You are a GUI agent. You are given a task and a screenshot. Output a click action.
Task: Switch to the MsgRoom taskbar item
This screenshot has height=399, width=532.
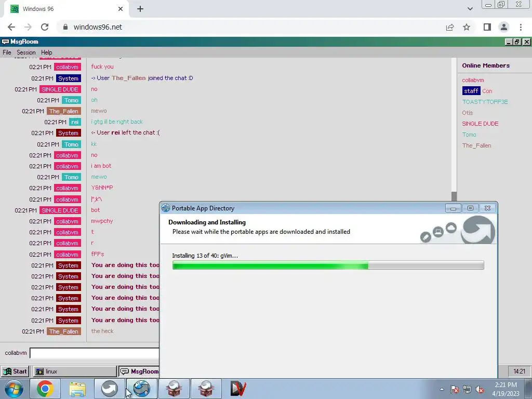[139, 371]
